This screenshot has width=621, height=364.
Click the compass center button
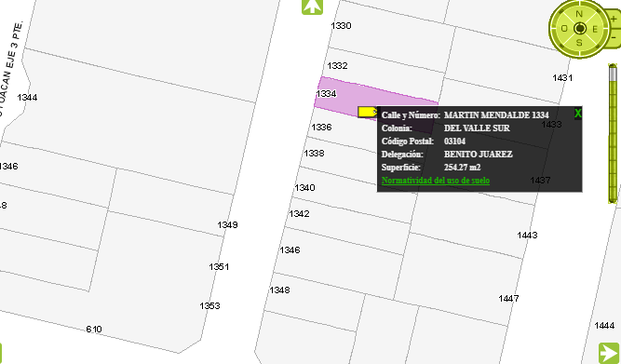pyautogui.click(x=580, y=29)
